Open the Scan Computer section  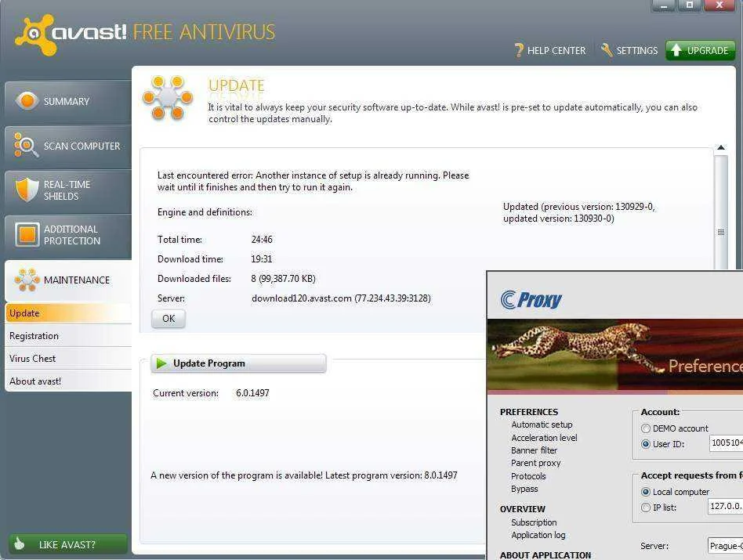click(x=67, y=146)
